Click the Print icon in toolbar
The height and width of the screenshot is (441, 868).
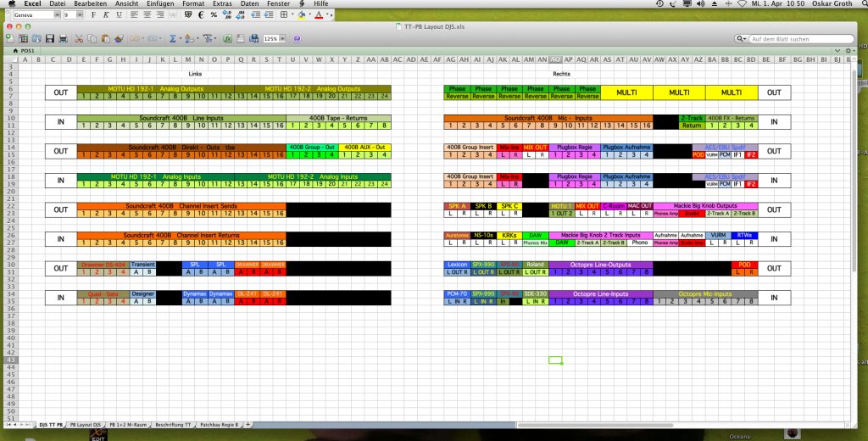click(x=63, y=39)
